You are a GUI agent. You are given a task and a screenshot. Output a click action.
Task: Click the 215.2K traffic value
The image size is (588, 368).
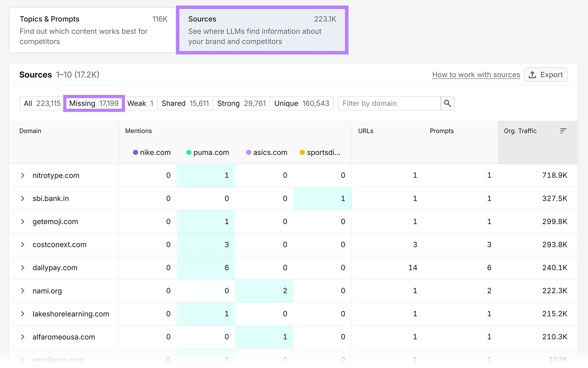pos(555,314)
